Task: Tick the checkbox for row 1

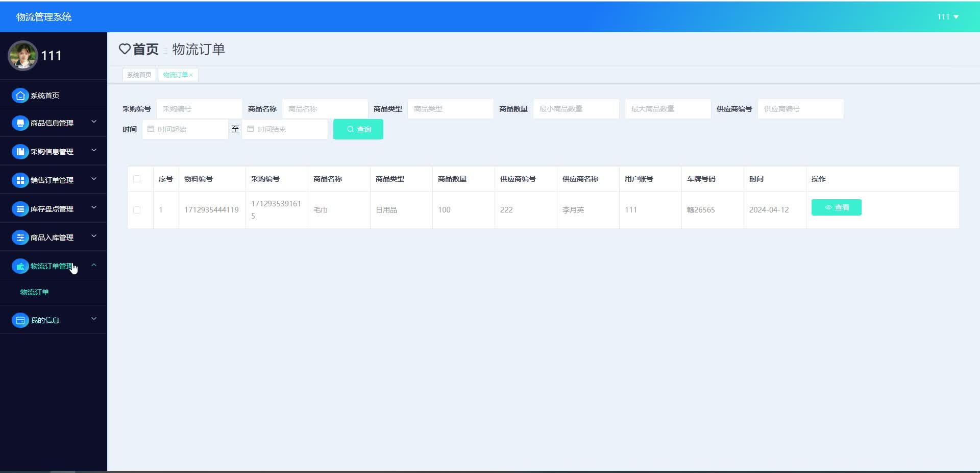Action: pos(137,210)
